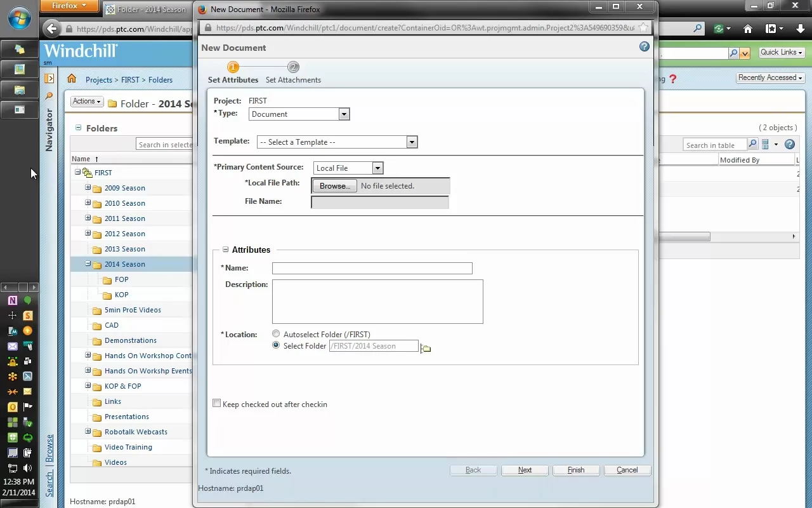The width and height of the screenshot is (812, 508).
Task: Tick the Keep checked out after checkin checkbox
Action: point(217,403)
